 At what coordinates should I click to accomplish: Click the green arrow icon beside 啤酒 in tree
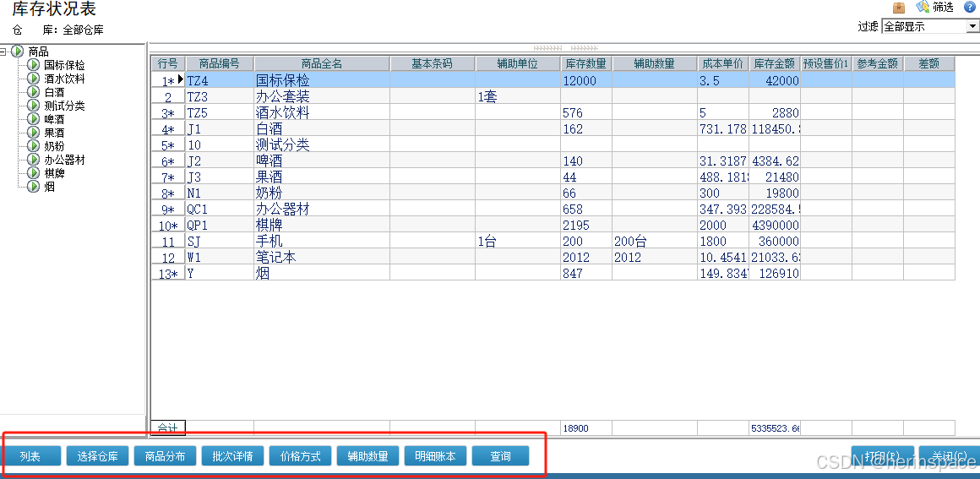[33, 119]
